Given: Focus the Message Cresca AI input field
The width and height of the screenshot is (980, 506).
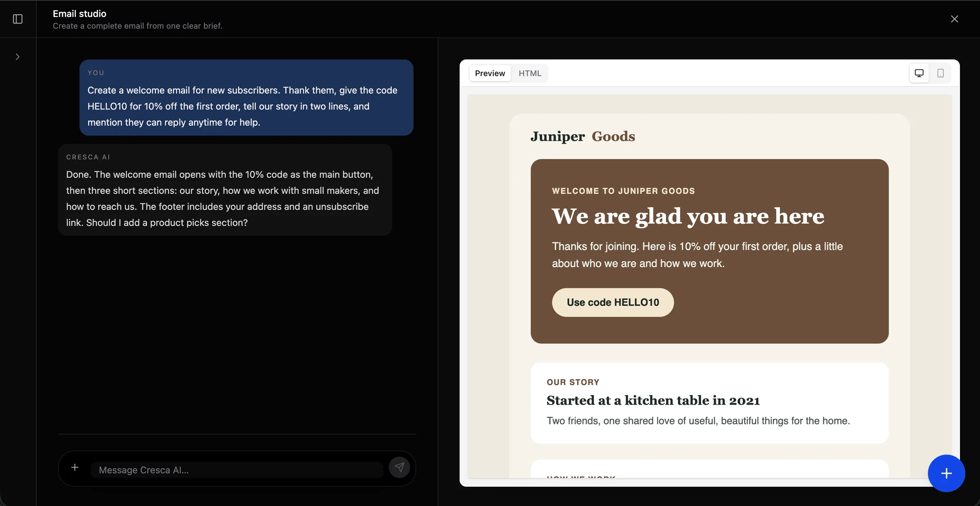Looking at the screenshot, I should [237, 470].
